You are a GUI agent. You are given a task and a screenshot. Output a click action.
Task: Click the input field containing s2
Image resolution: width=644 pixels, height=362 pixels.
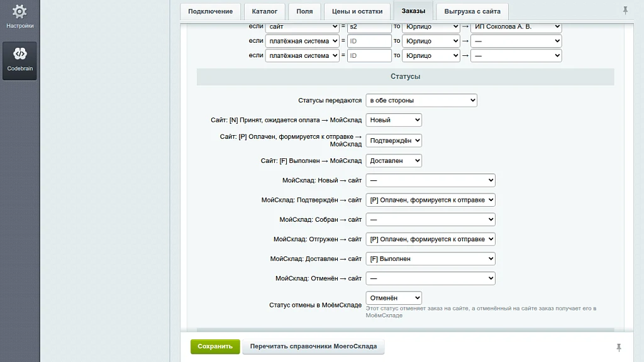click(x=369, y=26)
